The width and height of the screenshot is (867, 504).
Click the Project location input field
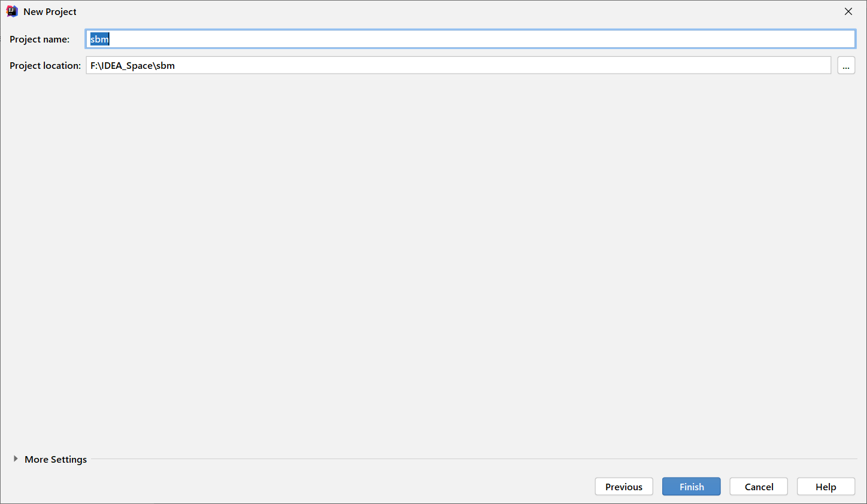pos(459,65)
